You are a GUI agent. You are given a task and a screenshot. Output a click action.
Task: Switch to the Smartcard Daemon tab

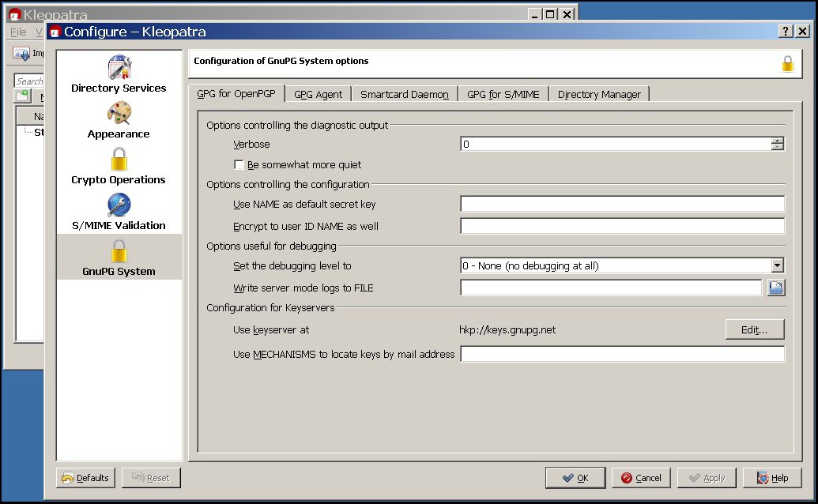click(x=405, y=94)
